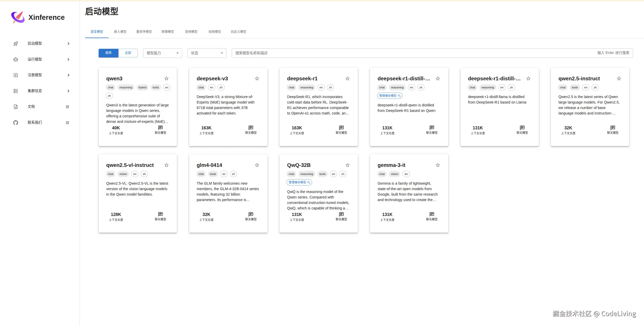Open the 状态 filter dropdown
Image resolution: width=644 pixels, height=326 pixels.
207,53
